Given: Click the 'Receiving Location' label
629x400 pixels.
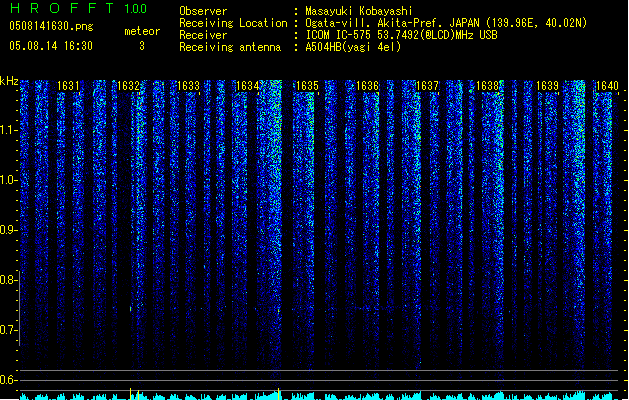Looking at the screenshot, I should [233, 23].
